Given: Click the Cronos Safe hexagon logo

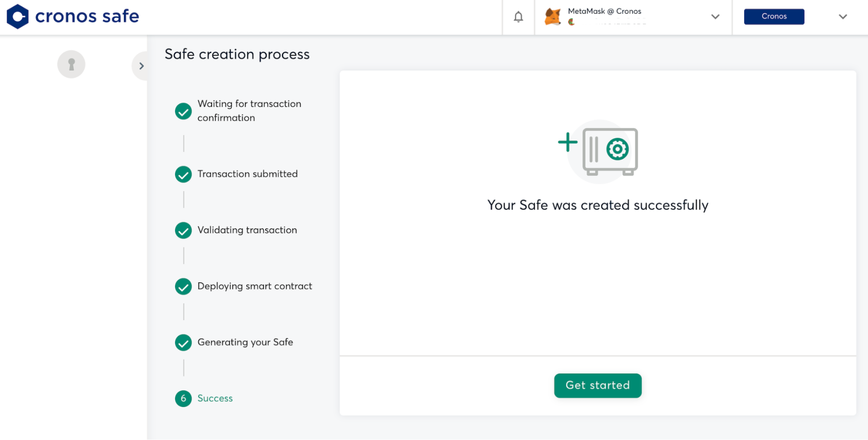Looking at the screenshot, I should point(17,17).
